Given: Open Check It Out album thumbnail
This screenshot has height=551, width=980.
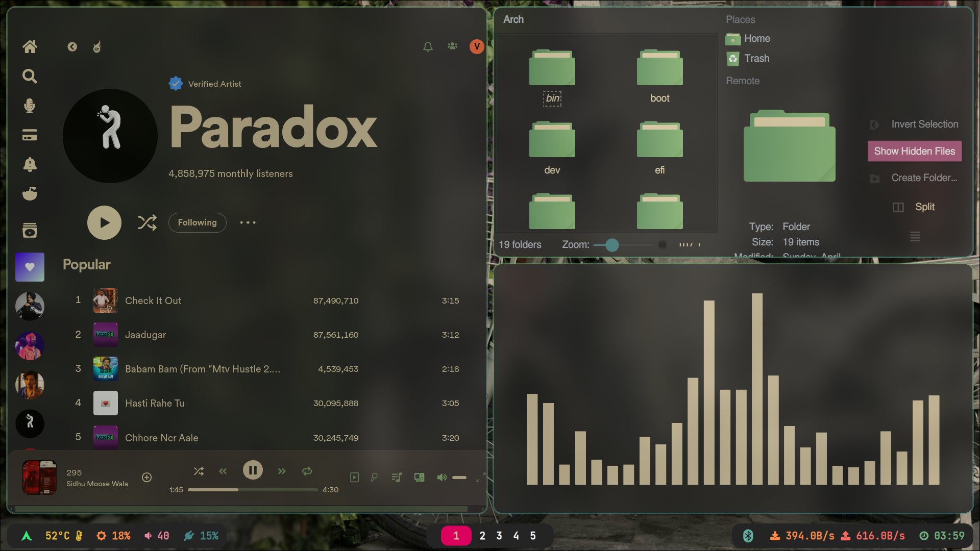Looking at the screenshot, I should click(106, 300).
